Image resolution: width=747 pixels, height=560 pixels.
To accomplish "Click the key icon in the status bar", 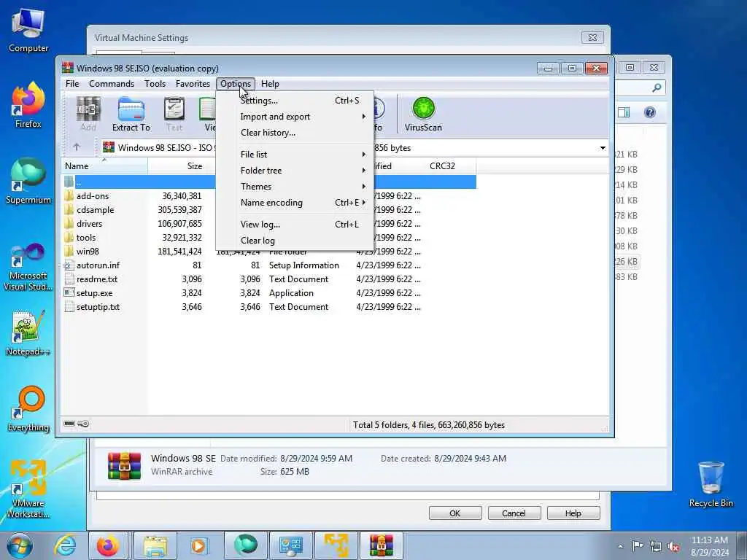I will 83,424.
